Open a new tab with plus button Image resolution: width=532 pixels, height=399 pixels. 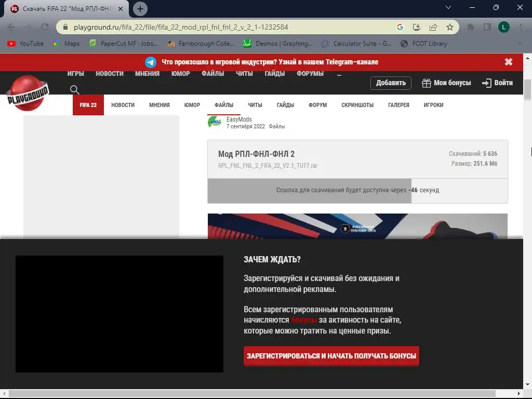140,9
